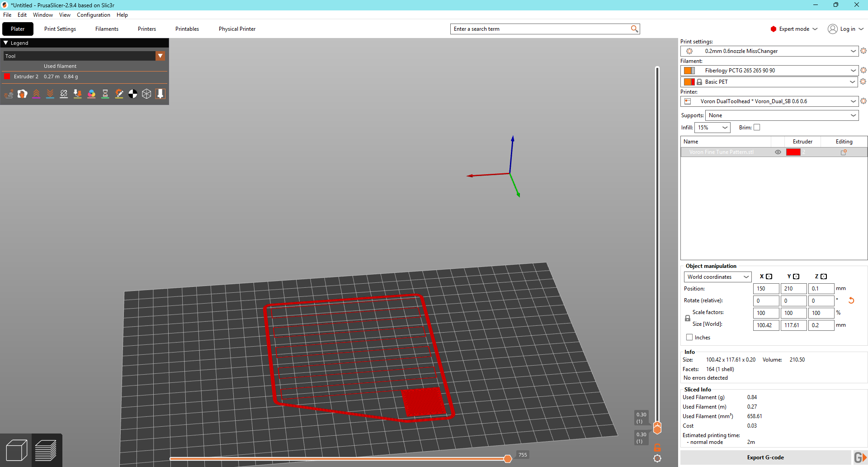Open the Configuration menu

[x=93, y=15]
